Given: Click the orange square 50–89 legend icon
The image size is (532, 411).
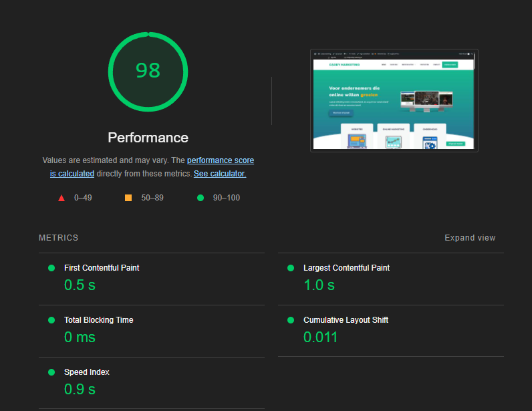Looking at the screenshot, I should 128,198.
